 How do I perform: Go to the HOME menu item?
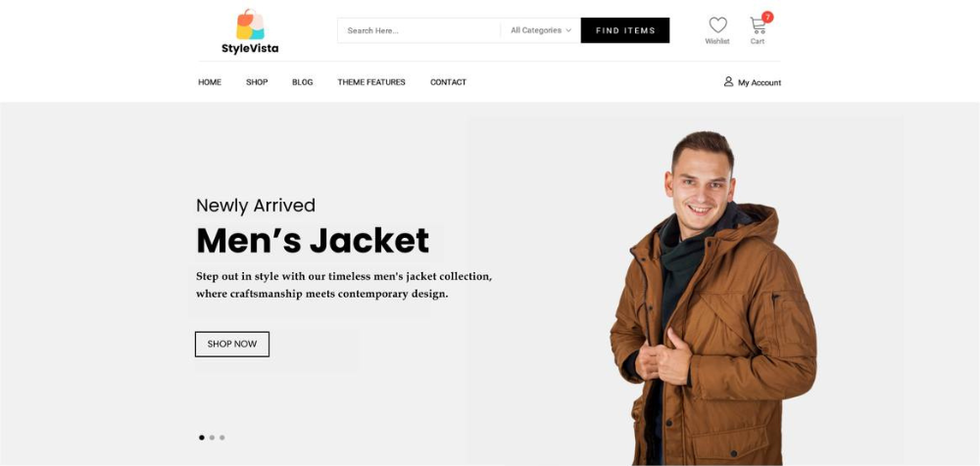pyautogui.click(x=210, y=82)
